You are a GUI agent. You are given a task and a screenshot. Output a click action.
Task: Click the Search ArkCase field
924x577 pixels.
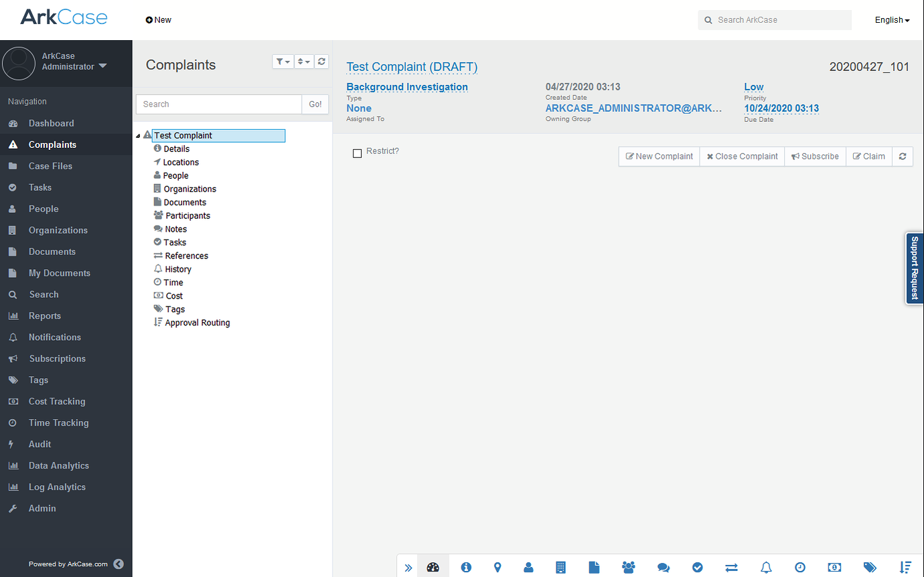tap(775, 20)
